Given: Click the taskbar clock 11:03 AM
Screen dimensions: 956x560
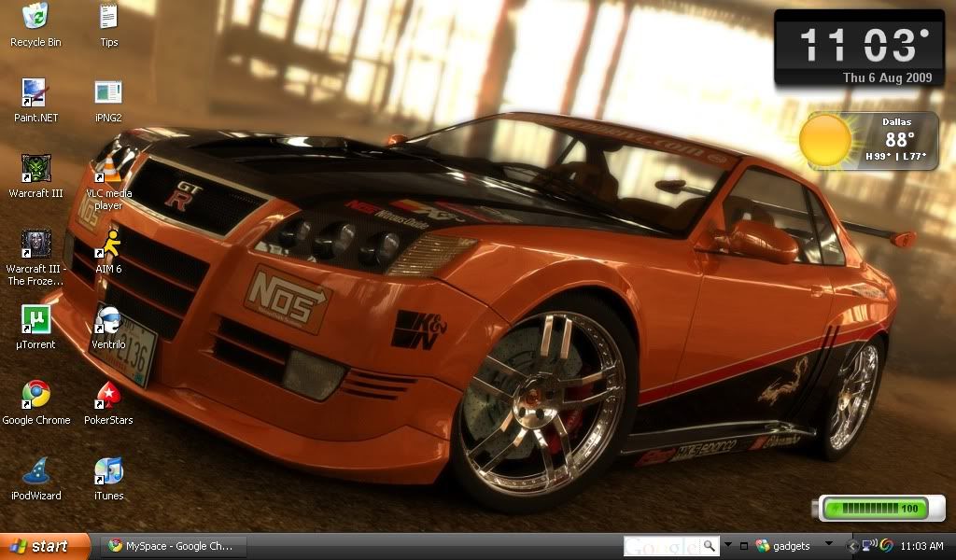Looking at the screenshot, I should pyautogui.click(x=921, y=546).
